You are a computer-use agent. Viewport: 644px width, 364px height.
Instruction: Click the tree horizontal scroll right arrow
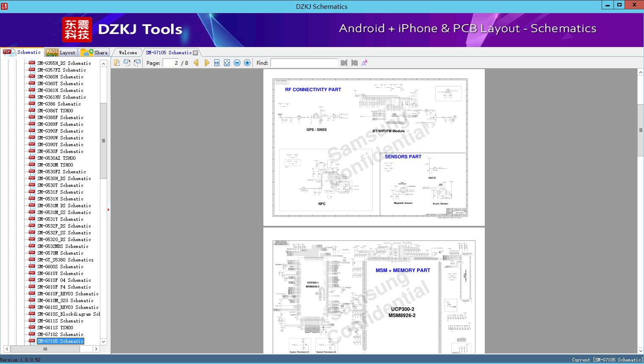[x=96, y=349]
